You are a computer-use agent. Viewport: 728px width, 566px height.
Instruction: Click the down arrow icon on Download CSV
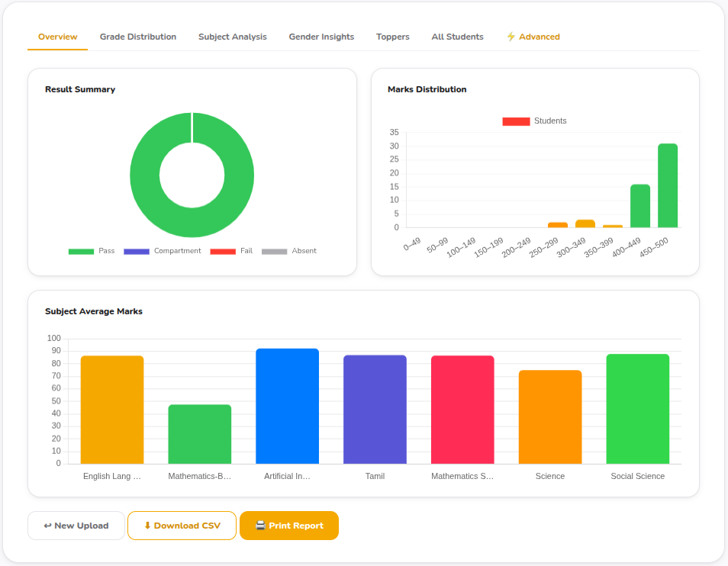(147, 526)
